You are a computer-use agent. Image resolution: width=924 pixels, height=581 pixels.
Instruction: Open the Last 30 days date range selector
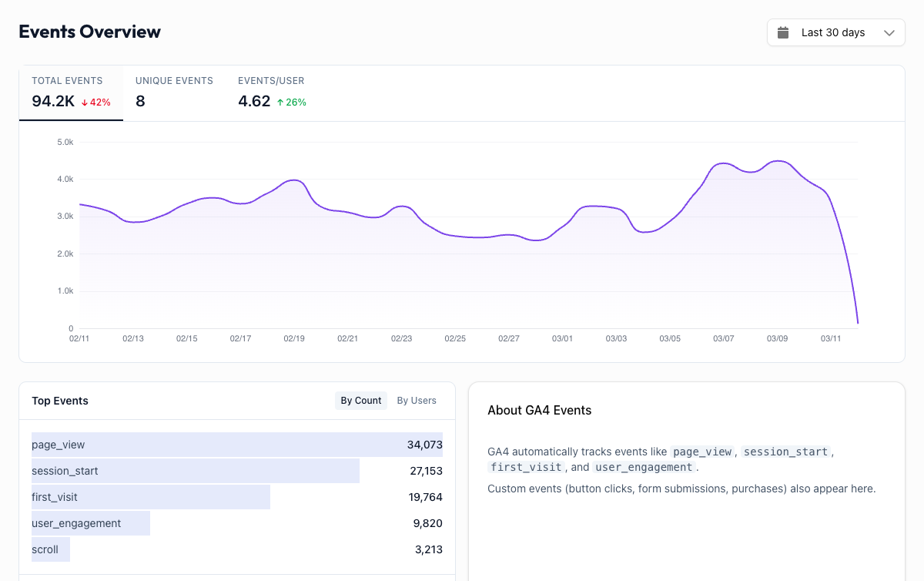pyautogui.click(x=835, y=32)
